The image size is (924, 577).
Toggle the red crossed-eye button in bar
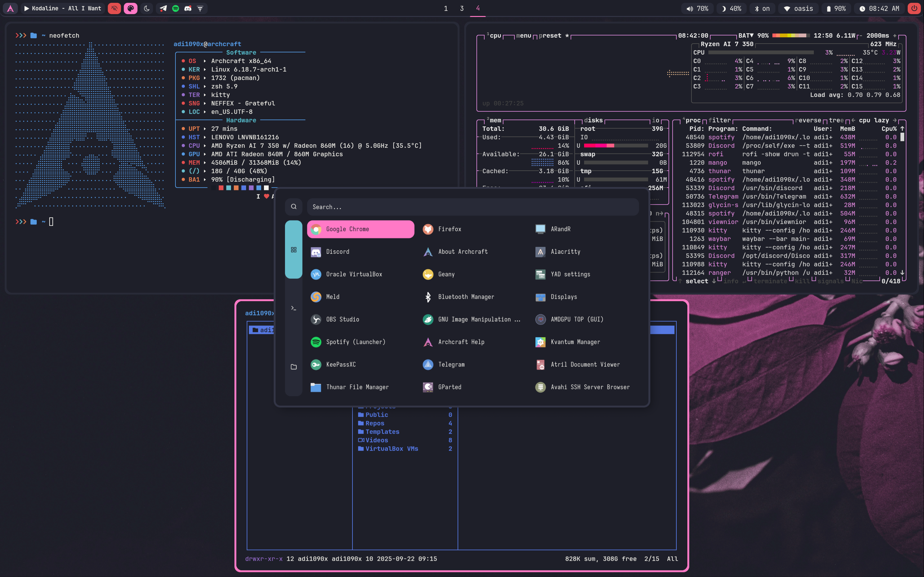114,8
